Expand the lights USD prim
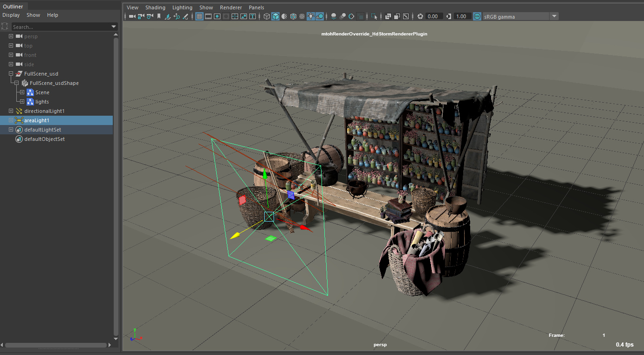The width and height of the screenshot is (644, 355). [22, 102]
